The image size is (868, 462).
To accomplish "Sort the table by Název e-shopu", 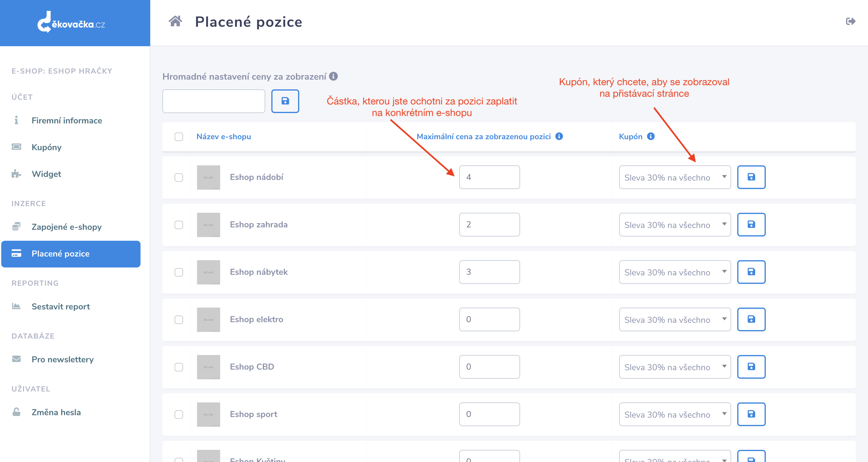I will (x=224, y=136).
